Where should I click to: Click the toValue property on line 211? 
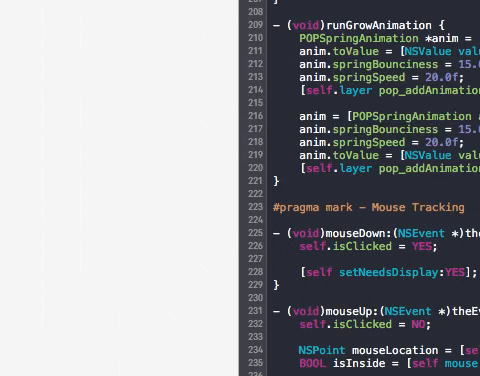click(x=356, y=51)
